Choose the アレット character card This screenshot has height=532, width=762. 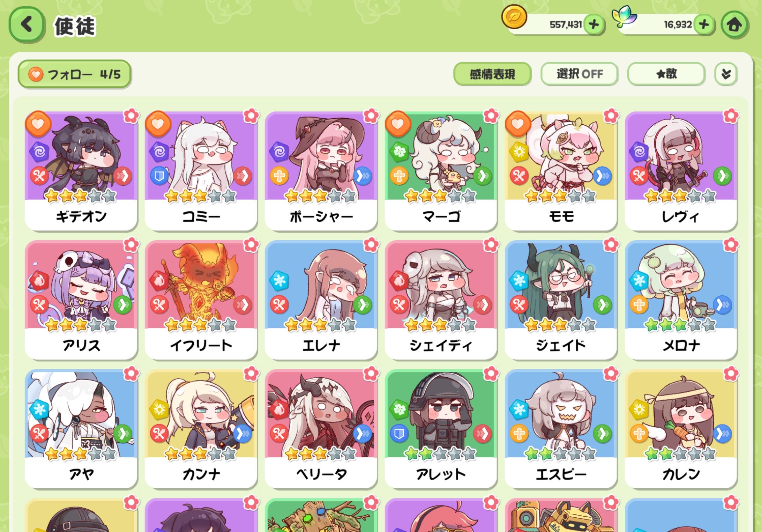[441, 429]
